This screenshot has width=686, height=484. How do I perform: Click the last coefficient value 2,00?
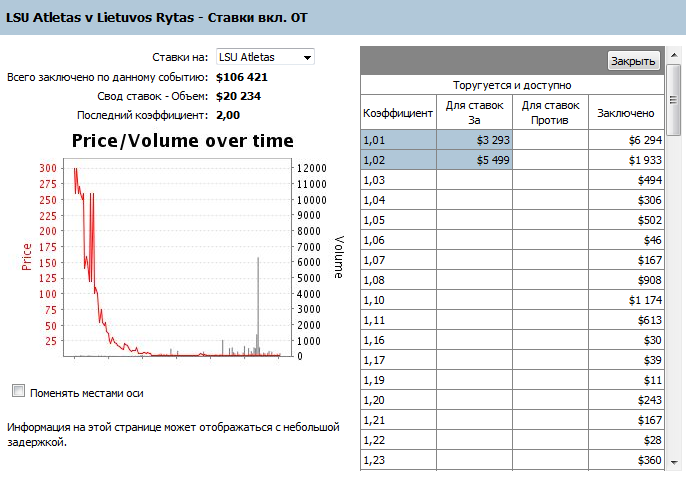228,116
